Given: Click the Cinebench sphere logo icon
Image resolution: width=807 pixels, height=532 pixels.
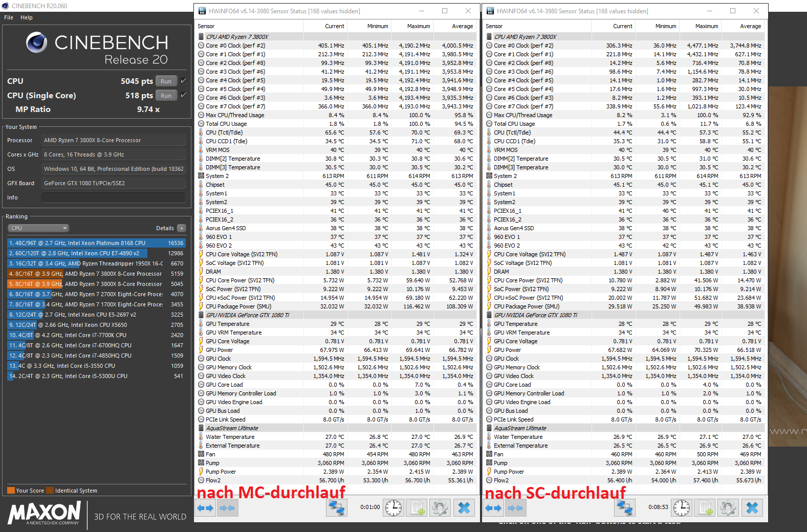Looking at the screenshot, I should tap(37, 42).
